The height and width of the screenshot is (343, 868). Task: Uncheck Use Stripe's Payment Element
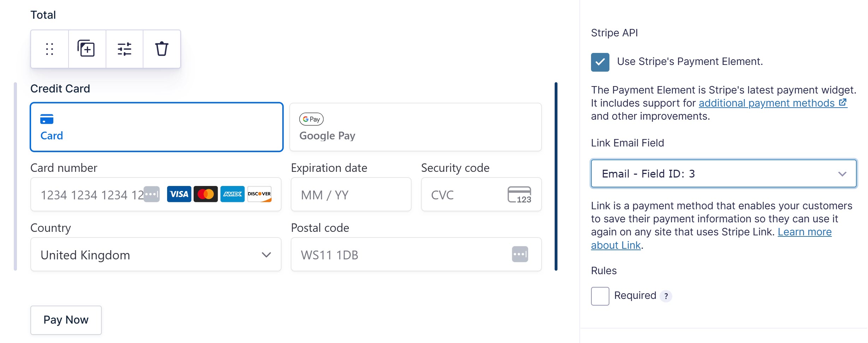pyautogui.click(x=600, y=62)
